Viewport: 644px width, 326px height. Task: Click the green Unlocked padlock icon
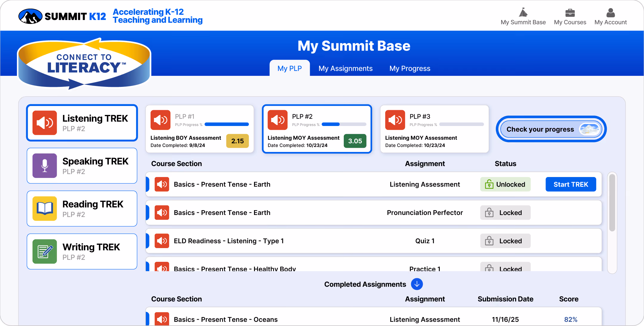pos(489,184)
